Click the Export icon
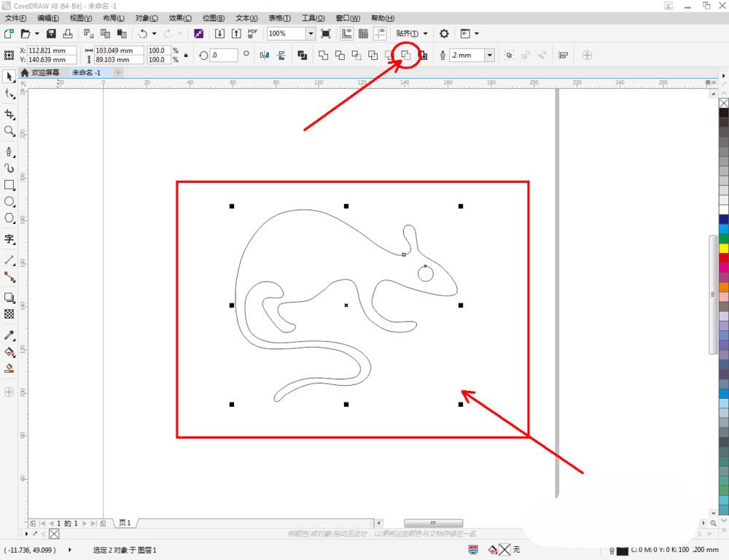Screen dimensions: 729x560 click(x=236, y=34)
